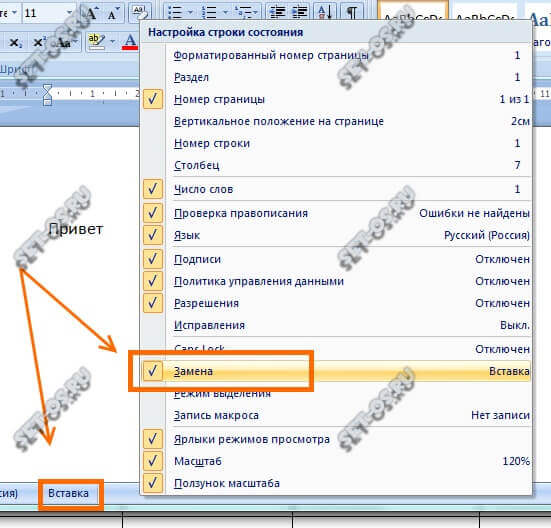Screen dimensions: 551x528
Task: Toggle the Исправления menu item
Action: [337, 325]
